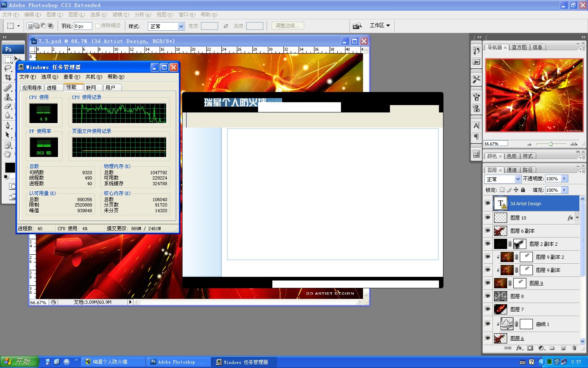Click the delete layer trash icon
This screenshot has height=368, width=588.
[574, 348]
